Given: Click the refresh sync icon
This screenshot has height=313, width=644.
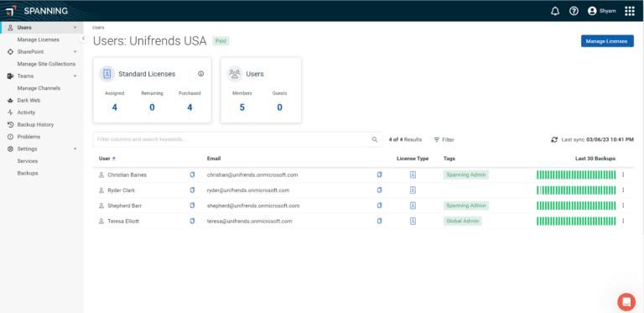Looking at the screenshot, I should 554,139.
